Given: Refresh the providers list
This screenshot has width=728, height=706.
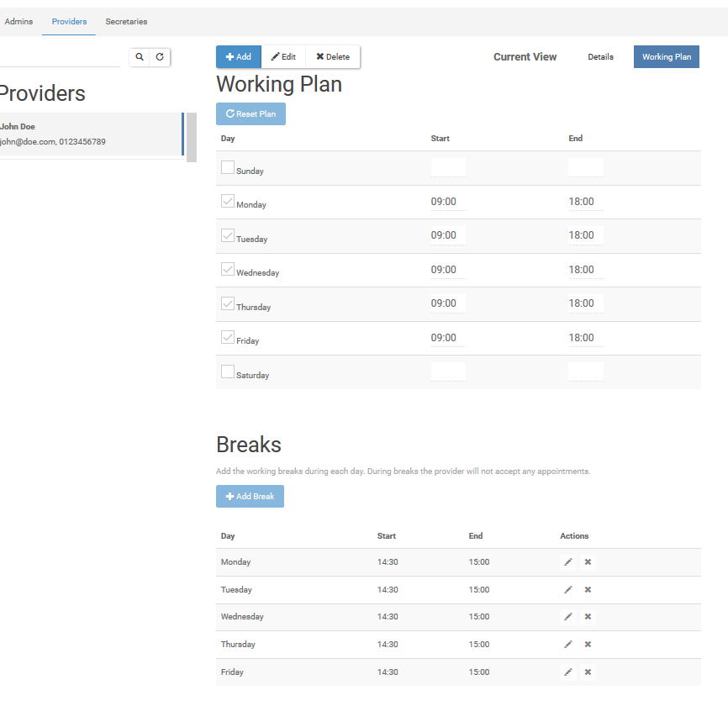Looking at the screenshot, I should [160, 56].
